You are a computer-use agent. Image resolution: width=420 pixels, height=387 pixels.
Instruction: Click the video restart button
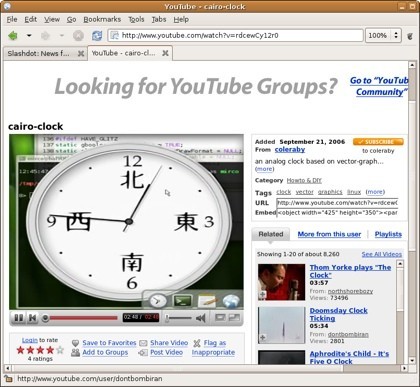pyautogui.click(x=32, y=318)
